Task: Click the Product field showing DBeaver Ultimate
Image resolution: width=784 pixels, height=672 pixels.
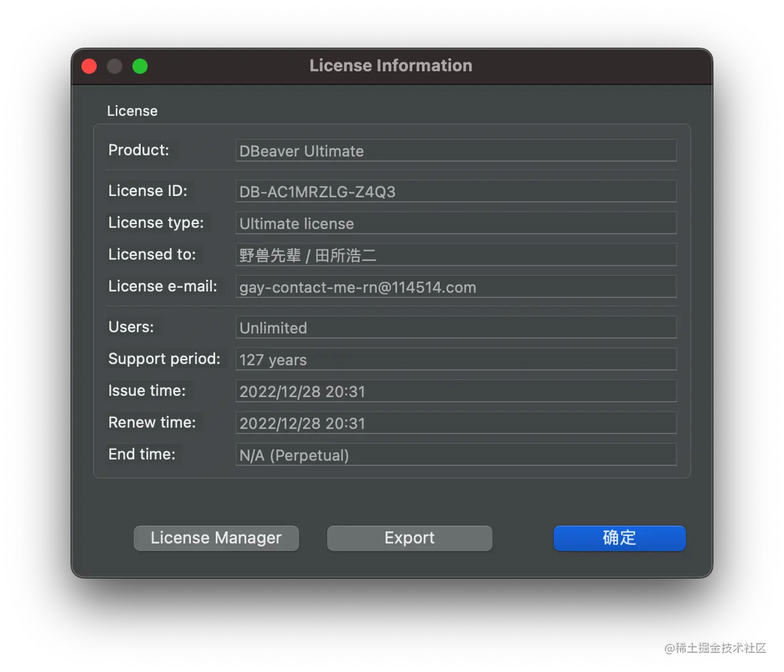Action: pyautogui.click(x=456, y=151)
